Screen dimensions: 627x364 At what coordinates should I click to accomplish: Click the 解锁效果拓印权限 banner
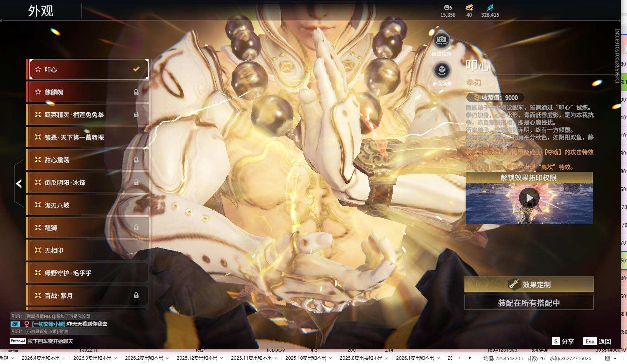(529, 178)
